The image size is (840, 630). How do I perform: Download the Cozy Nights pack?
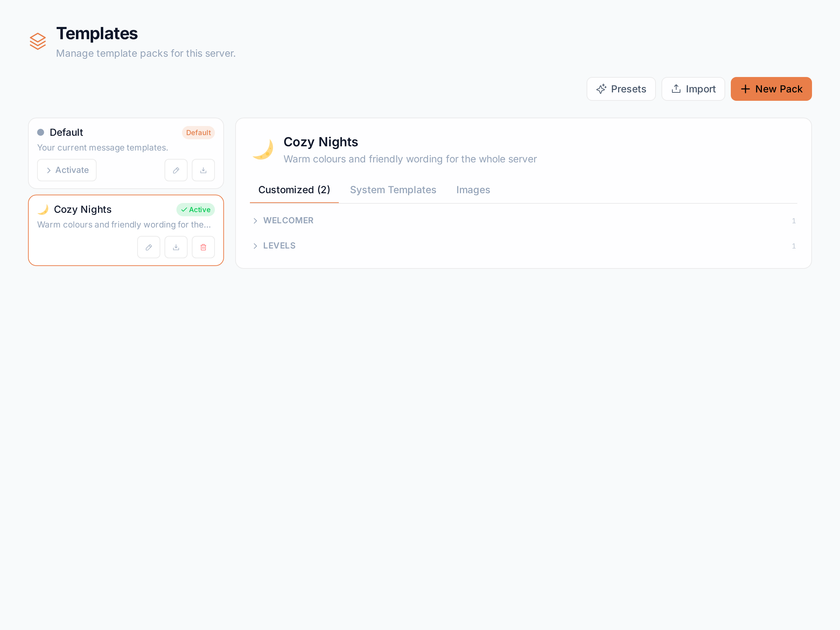coord(176,247)
